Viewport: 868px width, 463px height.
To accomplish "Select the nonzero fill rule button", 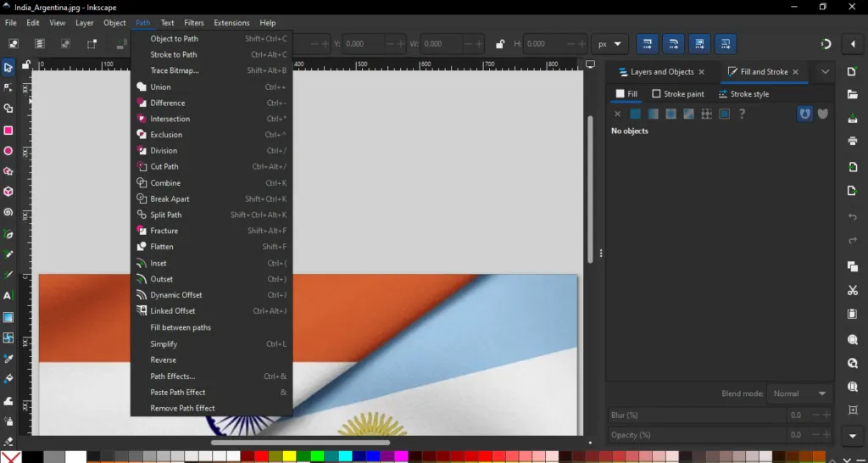I will 823,114.
